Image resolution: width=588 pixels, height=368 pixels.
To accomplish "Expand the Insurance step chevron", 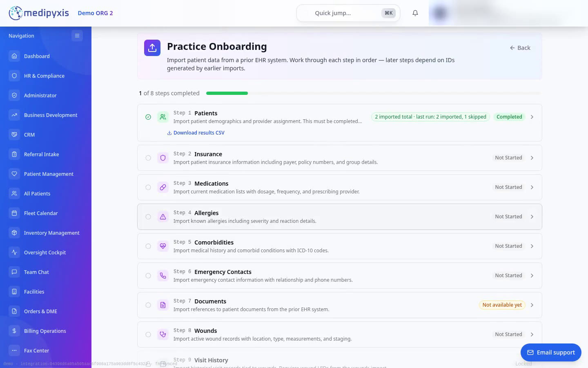I will point(532,158).
